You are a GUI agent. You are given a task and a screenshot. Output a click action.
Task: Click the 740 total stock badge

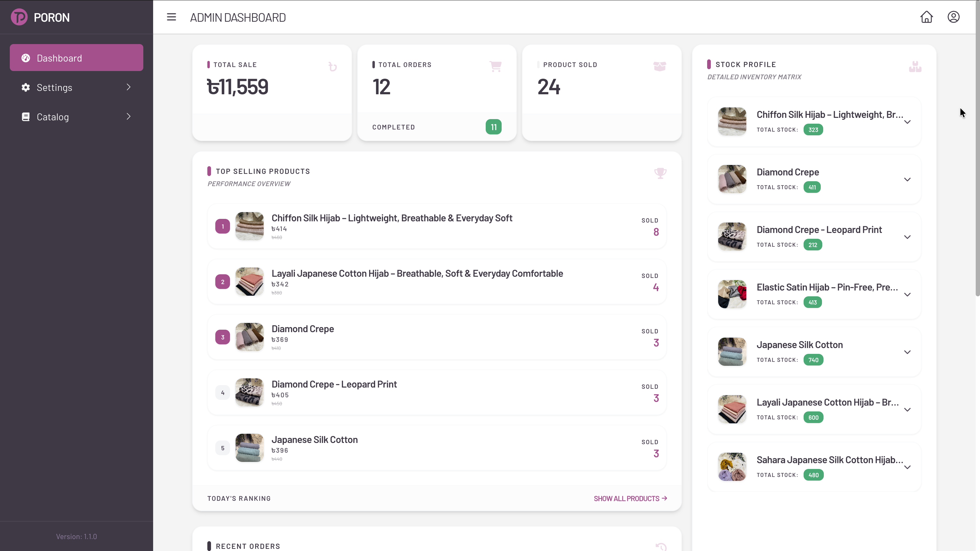pos(813,360)
